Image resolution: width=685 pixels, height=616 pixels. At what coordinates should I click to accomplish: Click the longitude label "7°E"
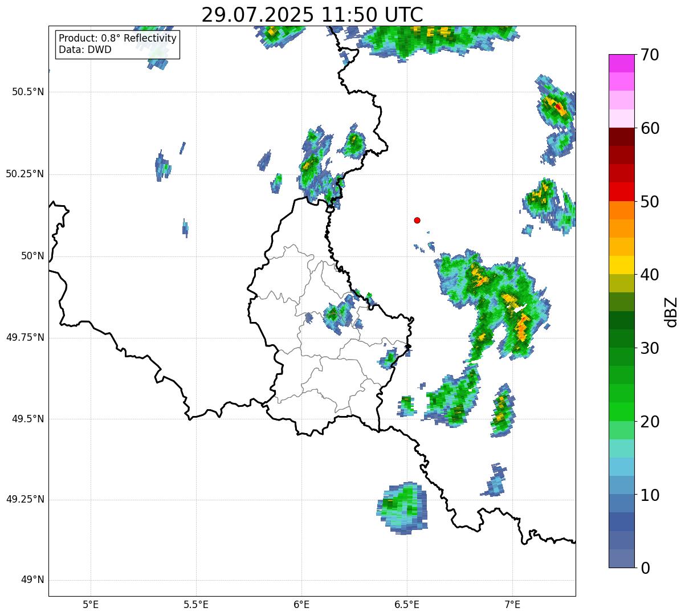pos(512,605)
